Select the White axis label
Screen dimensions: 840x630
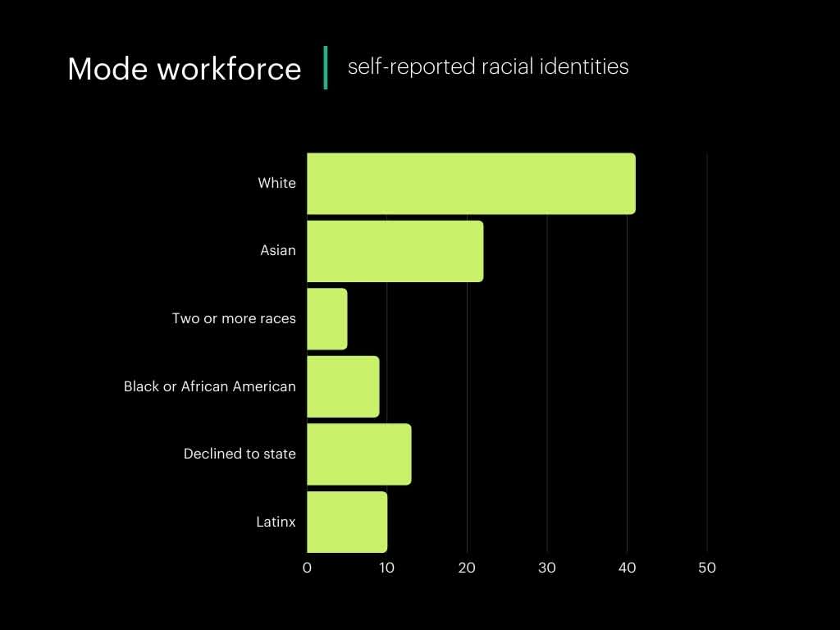click(276, 183)
